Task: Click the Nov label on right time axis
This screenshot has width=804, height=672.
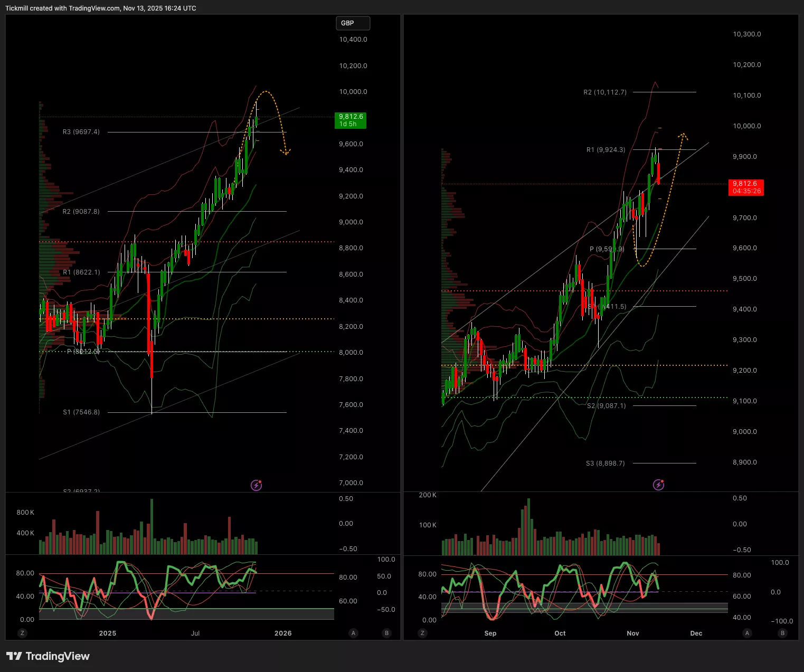Action: pyautogui.click(x=632, y=633)
